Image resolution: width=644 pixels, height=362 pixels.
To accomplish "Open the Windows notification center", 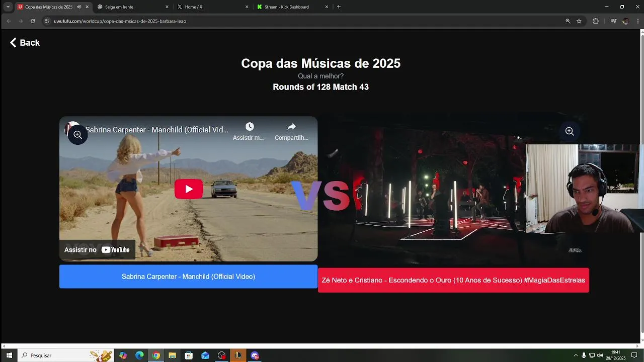I will [x=634, y=355].
